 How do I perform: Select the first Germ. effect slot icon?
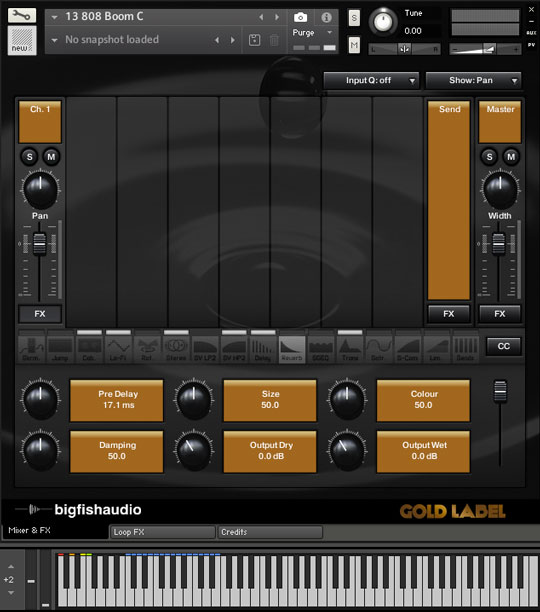pos(31,350)
